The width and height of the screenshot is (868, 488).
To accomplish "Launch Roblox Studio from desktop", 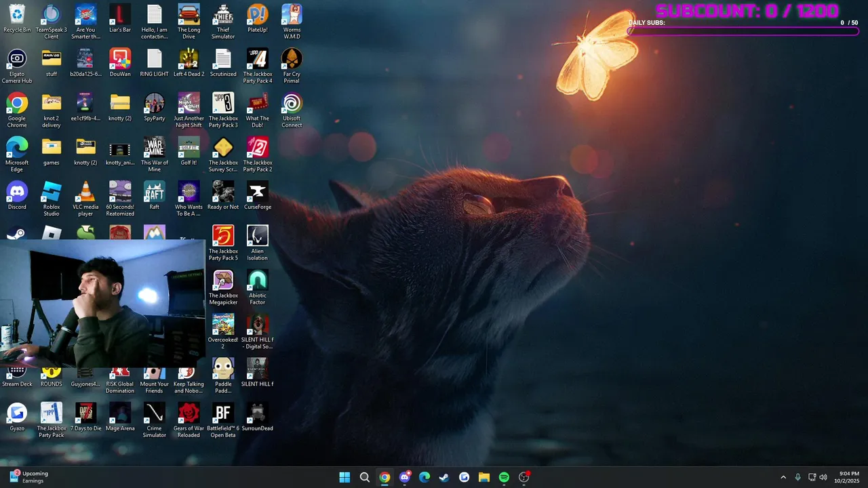I will [x=52, y=199].
